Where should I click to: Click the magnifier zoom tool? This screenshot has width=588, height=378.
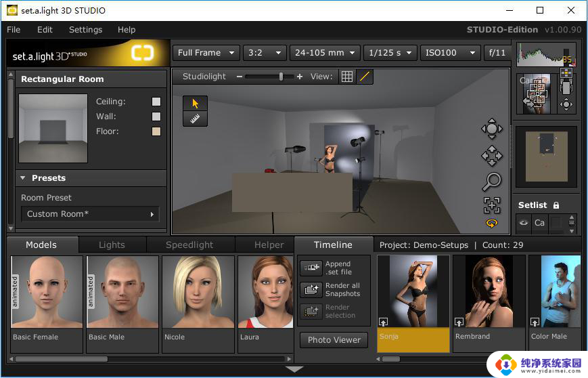point(492,182)
